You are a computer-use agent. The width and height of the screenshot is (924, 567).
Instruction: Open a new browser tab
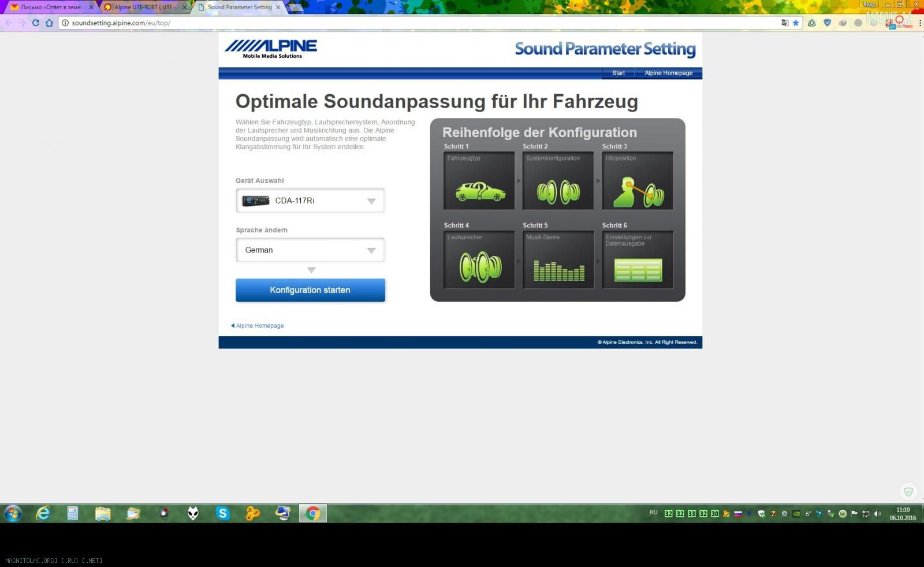(x=295, y=8)
